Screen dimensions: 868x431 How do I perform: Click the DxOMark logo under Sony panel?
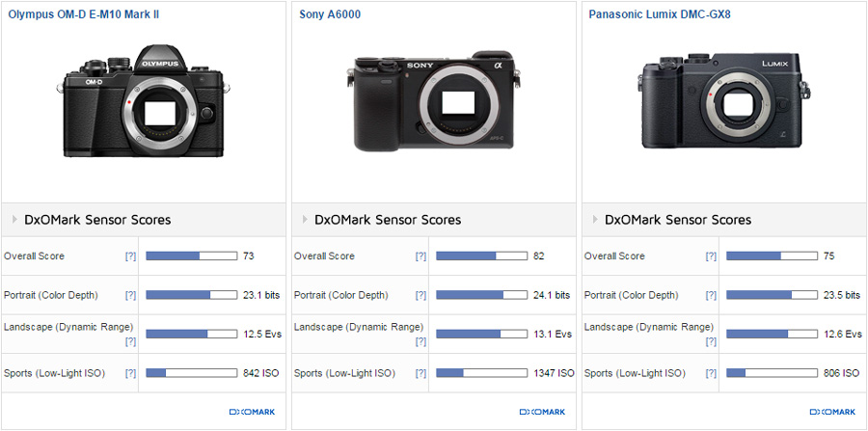coord(542,412)
